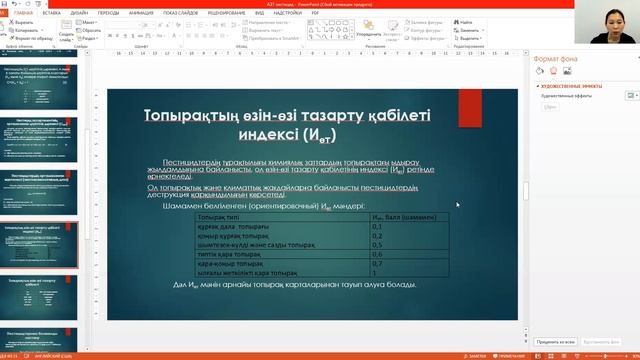Switch to Reading view in status bar
Screen dimensions: 640x360
564,356
